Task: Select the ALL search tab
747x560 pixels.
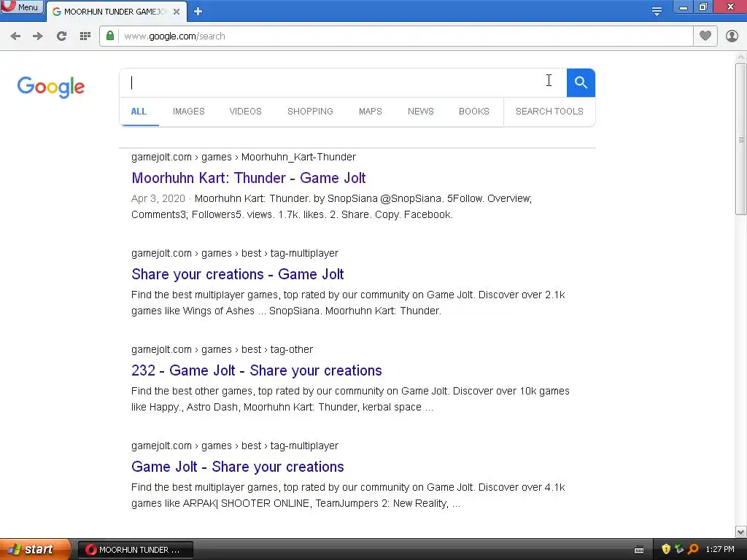Action: [139, 112]
